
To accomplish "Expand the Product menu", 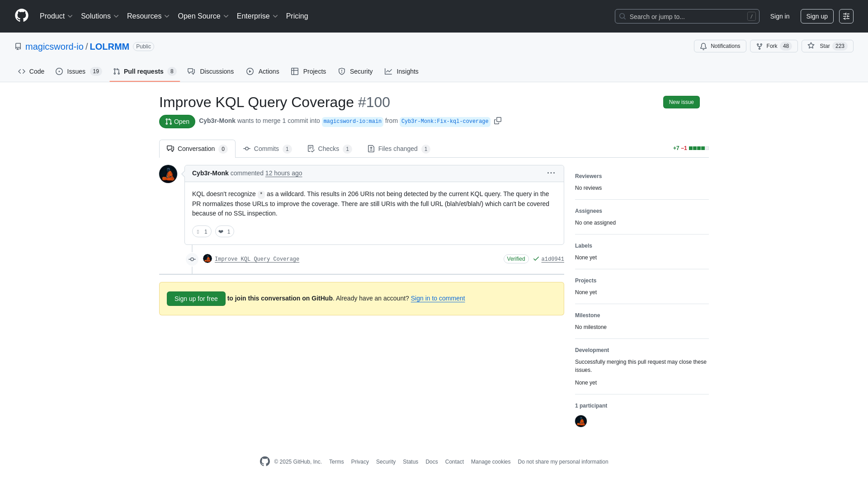I will [x=56, y=16].
